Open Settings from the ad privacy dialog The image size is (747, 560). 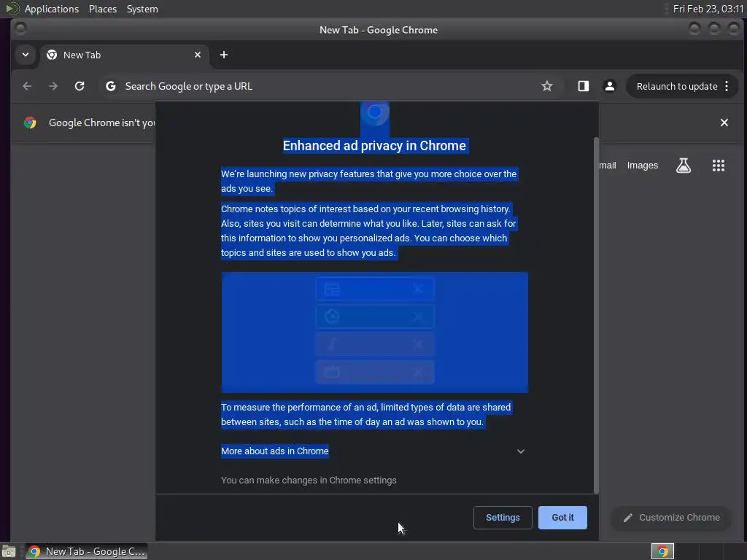pos(503,518)
